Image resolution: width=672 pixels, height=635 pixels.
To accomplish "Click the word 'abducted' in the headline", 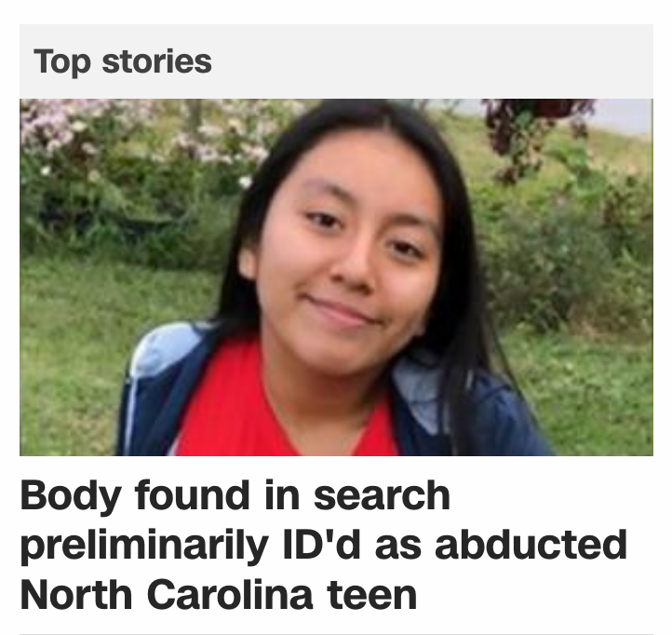I will 531,545.
